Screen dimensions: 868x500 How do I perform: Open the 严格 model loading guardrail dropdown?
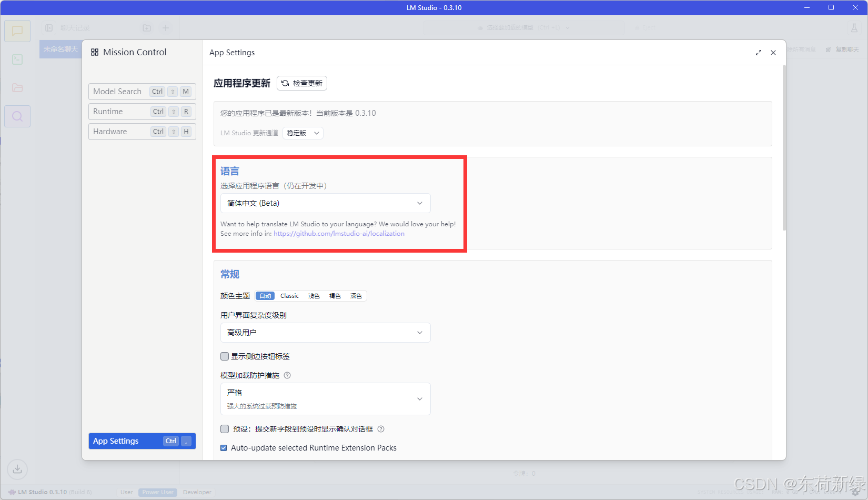325,399
